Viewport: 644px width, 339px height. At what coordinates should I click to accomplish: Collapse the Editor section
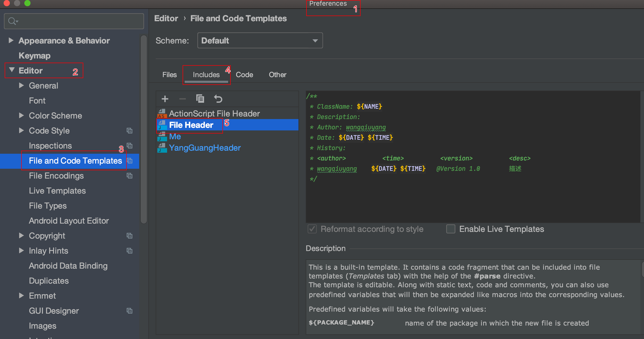pos(12,70)
